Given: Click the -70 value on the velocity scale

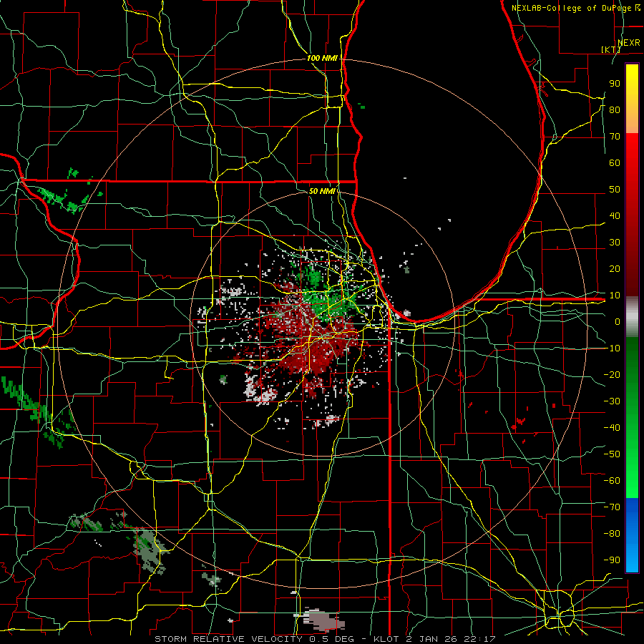Looking at the screenshot, I should coord(612,507).
